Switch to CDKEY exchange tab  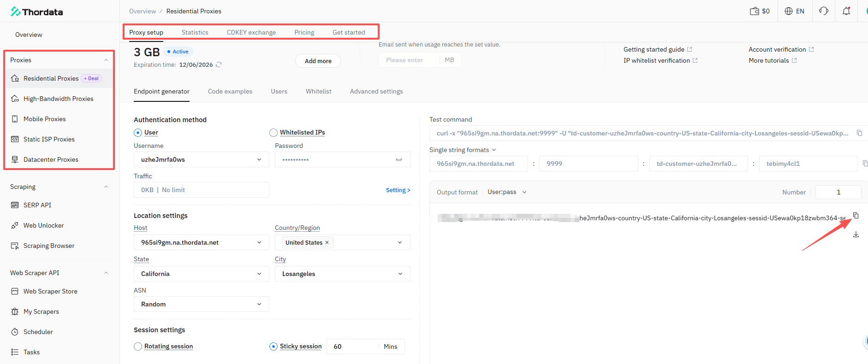click(251, 32)
